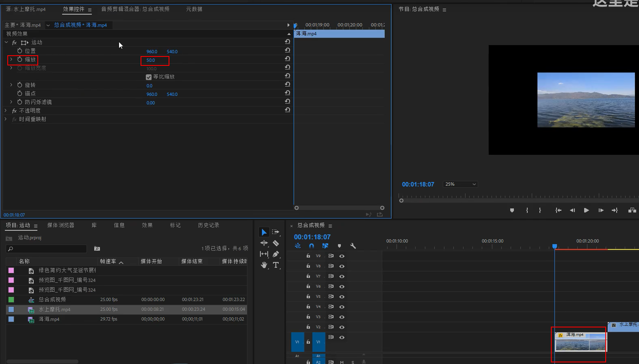
Task: Expand the 不透明度 opacity effect
Action: (6, 110)
